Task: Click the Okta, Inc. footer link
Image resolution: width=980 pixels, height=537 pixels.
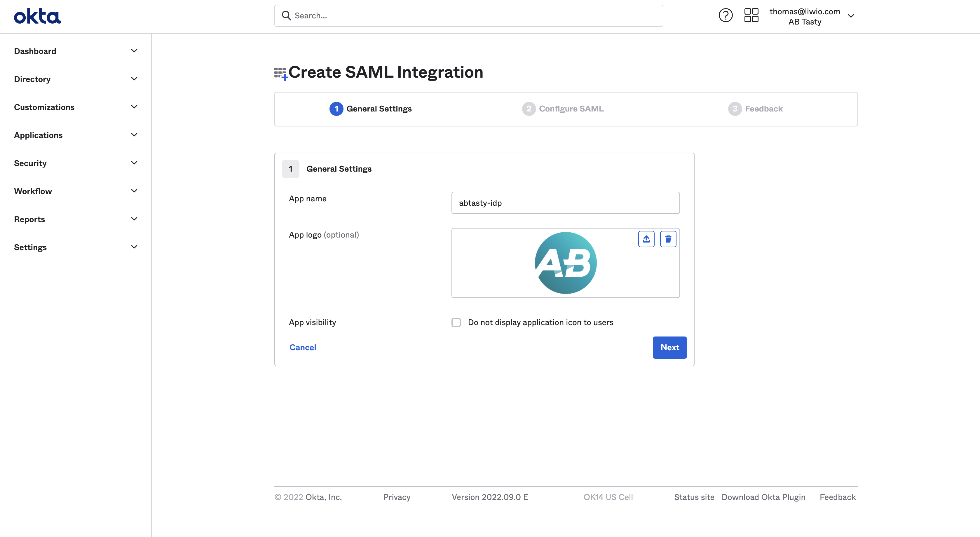Action: click(323, 497)
